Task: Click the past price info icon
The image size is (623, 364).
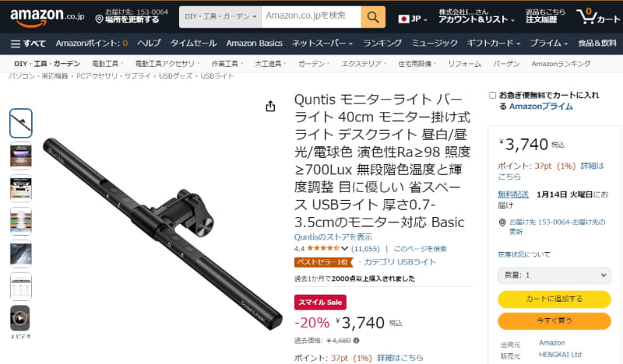Action: [x=357, y=340]
